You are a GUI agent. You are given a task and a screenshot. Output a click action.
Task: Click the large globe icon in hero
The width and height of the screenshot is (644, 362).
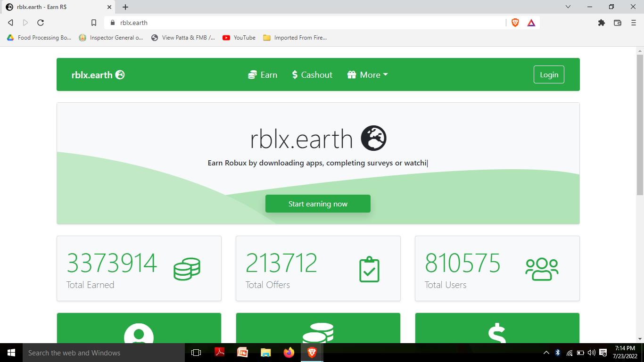[x=373, y=138]
